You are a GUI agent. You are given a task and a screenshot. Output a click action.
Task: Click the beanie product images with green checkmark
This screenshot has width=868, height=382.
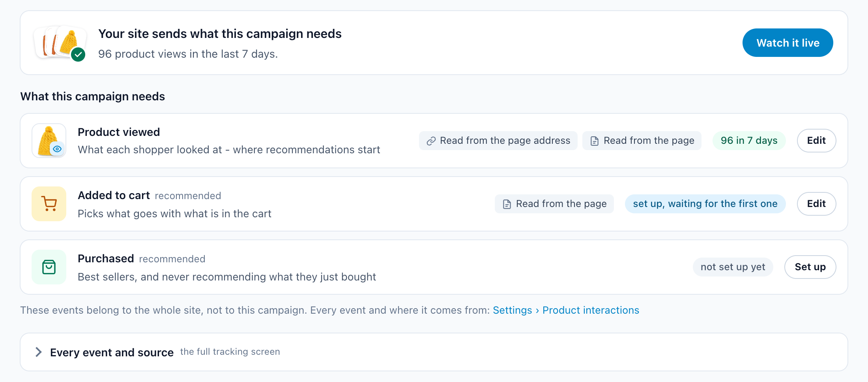coord(60,43)
